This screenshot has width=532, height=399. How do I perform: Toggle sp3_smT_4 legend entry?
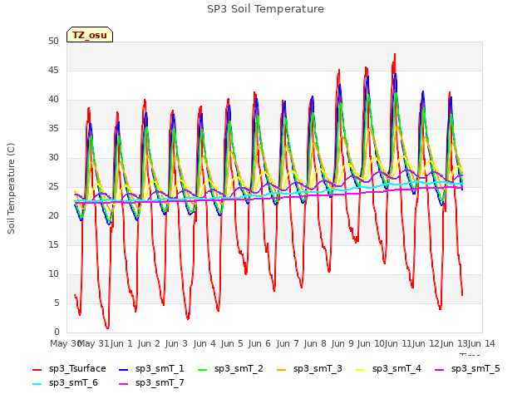point(388,369)
